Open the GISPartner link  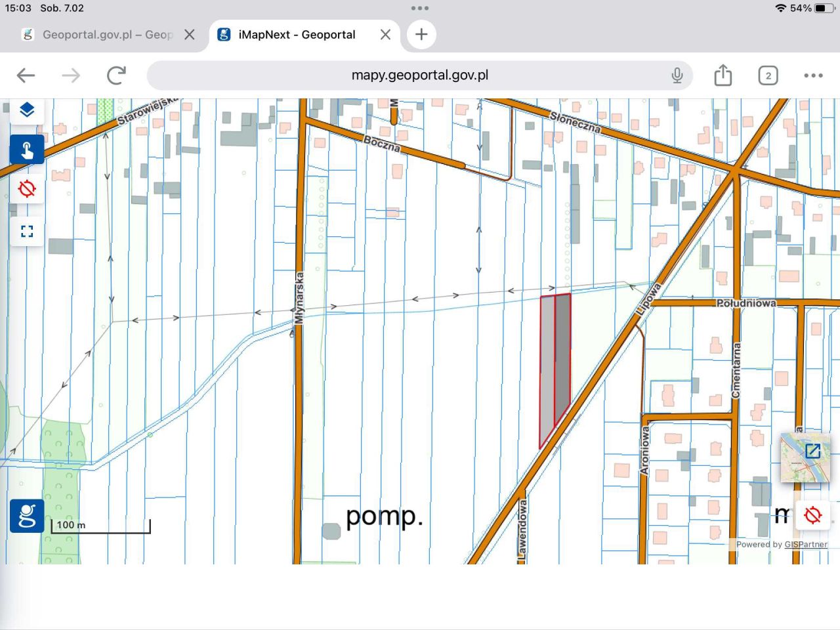[805, 545]
